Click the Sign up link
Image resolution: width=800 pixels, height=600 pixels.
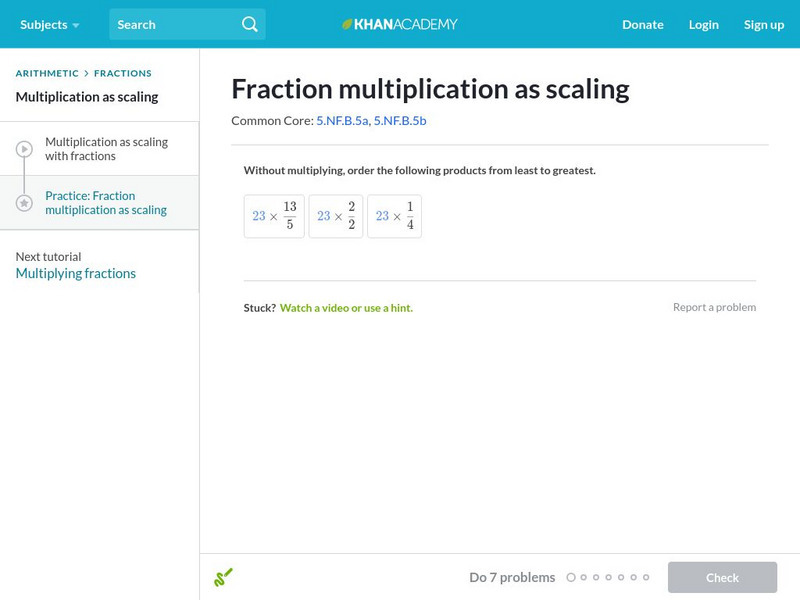[x=763, y=24]
